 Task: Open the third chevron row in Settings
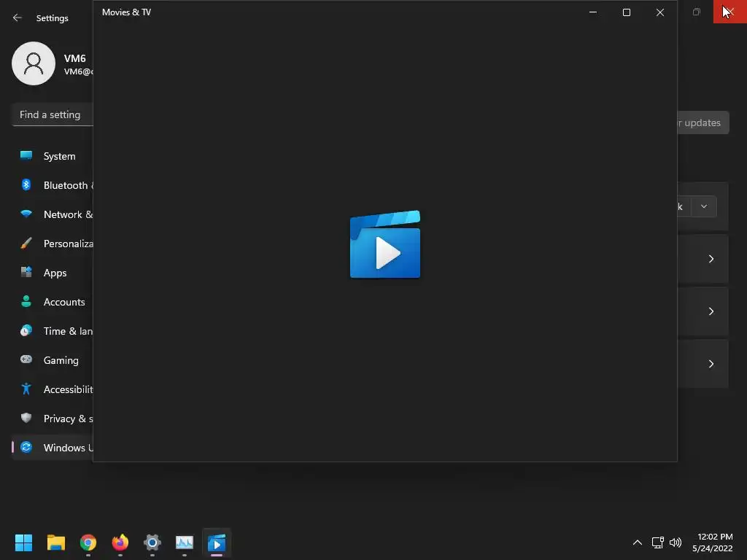click(x=711, y=364)
